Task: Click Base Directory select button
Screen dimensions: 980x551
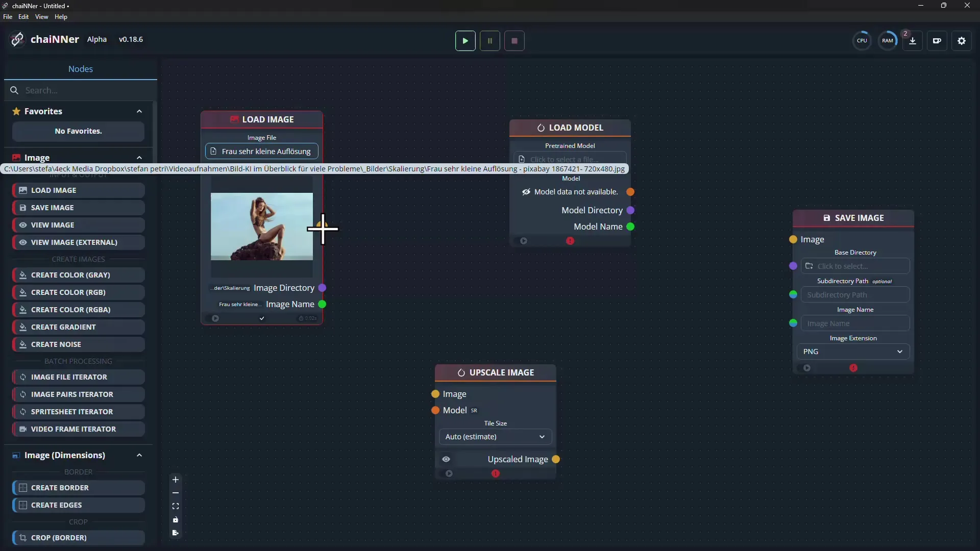Action: 856,266
